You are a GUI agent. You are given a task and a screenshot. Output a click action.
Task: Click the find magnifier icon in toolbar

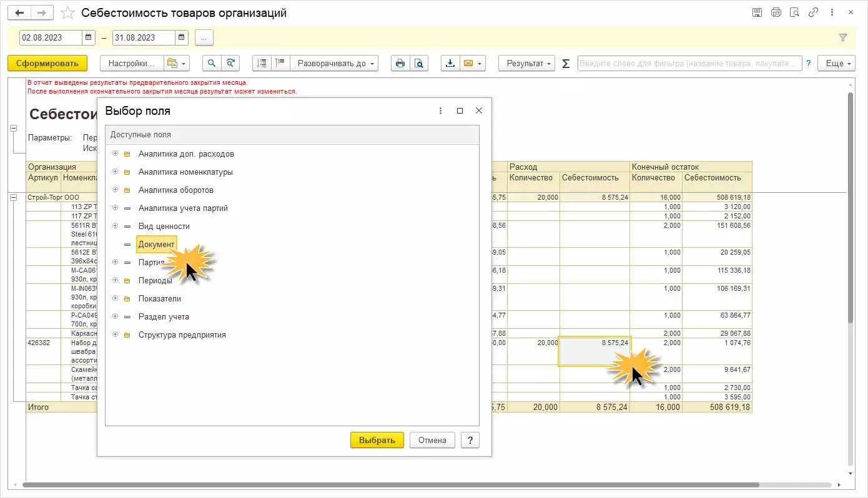[x=212, y=63]
